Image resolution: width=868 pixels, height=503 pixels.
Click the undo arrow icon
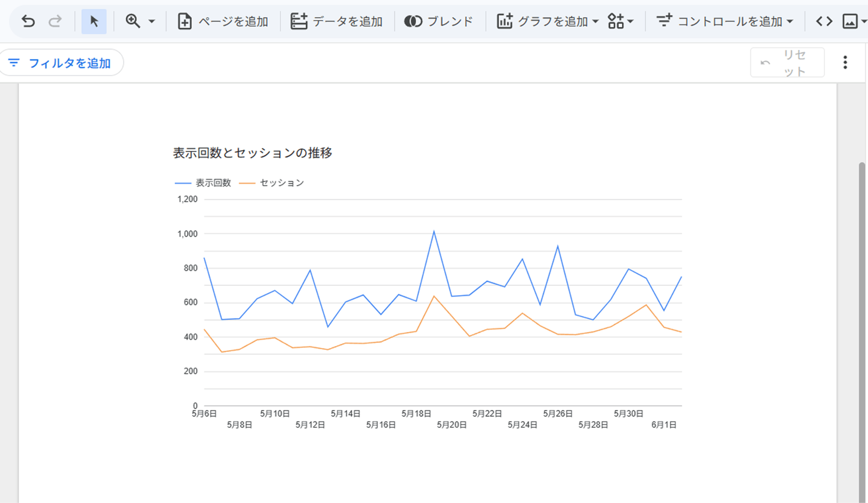coord(28,21)
